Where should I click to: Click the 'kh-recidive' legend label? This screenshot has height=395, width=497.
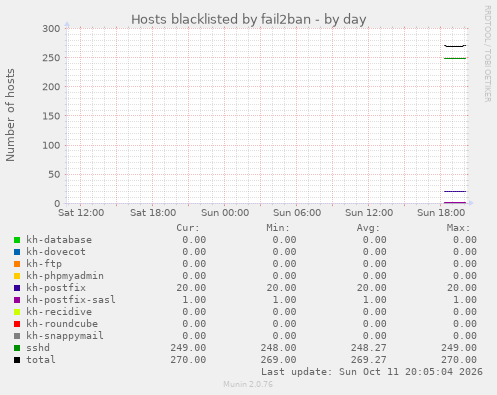coord(59,312)
